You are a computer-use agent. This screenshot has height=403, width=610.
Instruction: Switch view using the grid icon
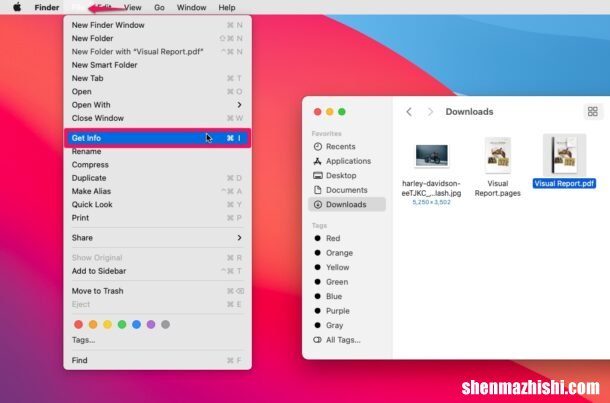[592, 112]
